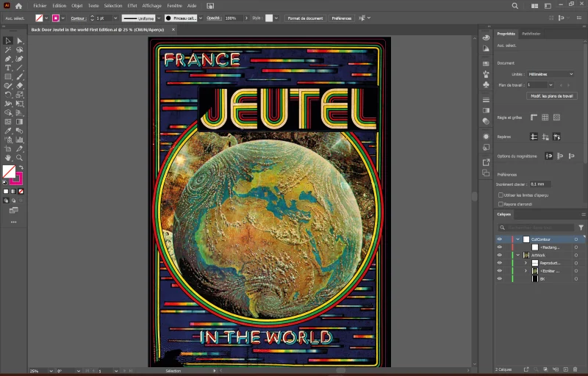This screenshot has width=588, height=376.
Task: Click the Format de document button
Action: click(305, 18)
